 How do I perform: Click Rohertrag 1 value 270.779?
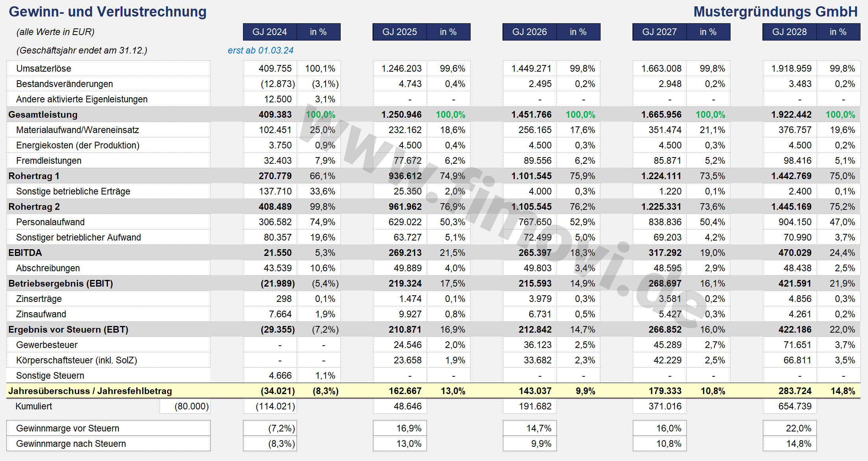275,176
